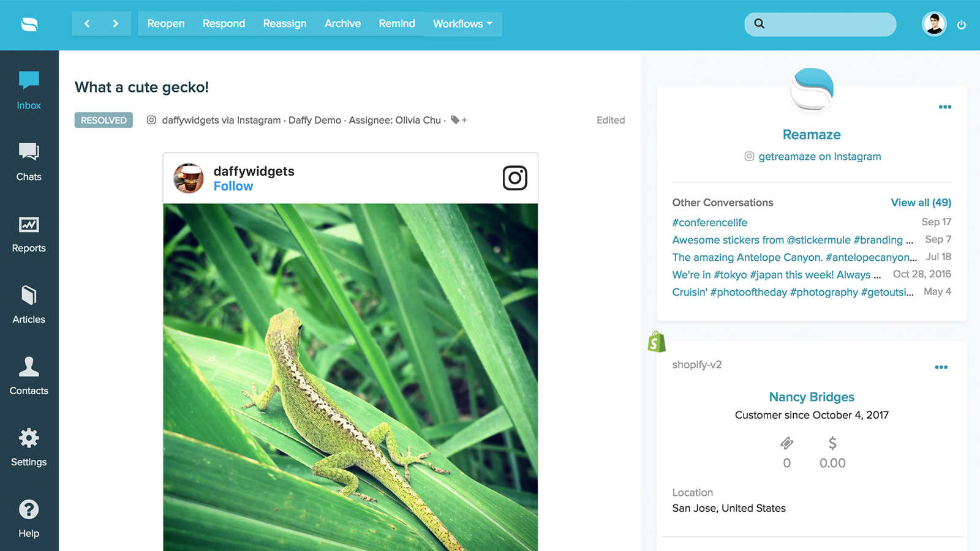Open the Reports section
980x551 pixels.
(x=29, y=234)
